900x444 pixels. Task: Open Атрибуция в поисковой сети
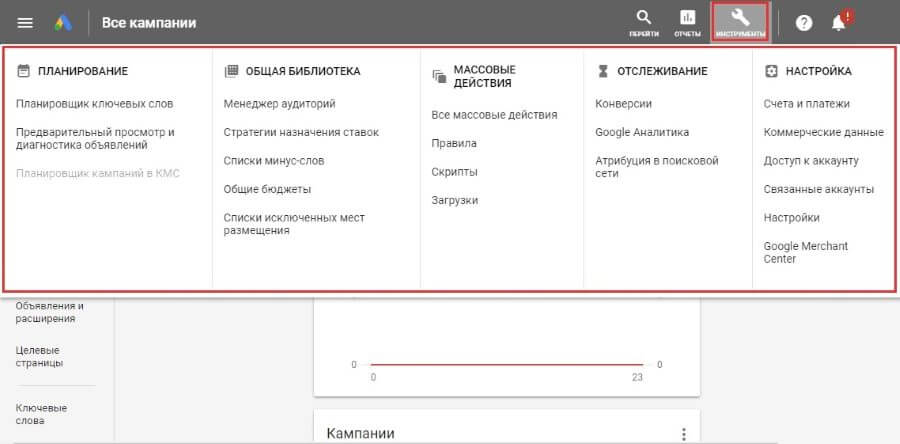tap(657, 167)
